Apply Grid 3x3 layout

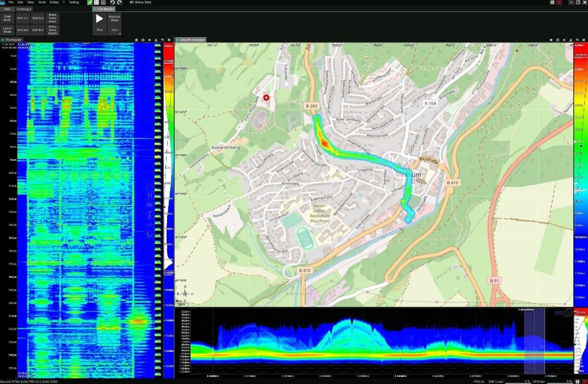tap(38, 18)
